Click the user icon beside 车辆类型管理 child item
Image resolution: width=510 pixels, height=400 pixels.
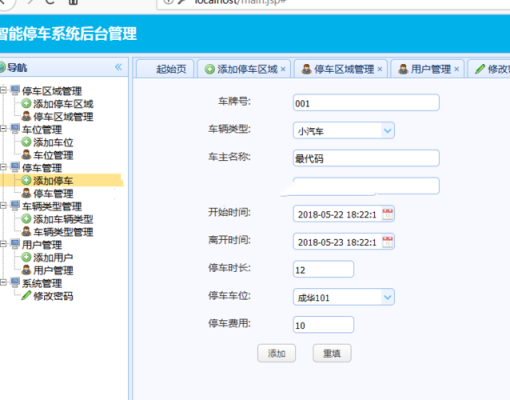(x=26, y=231)
